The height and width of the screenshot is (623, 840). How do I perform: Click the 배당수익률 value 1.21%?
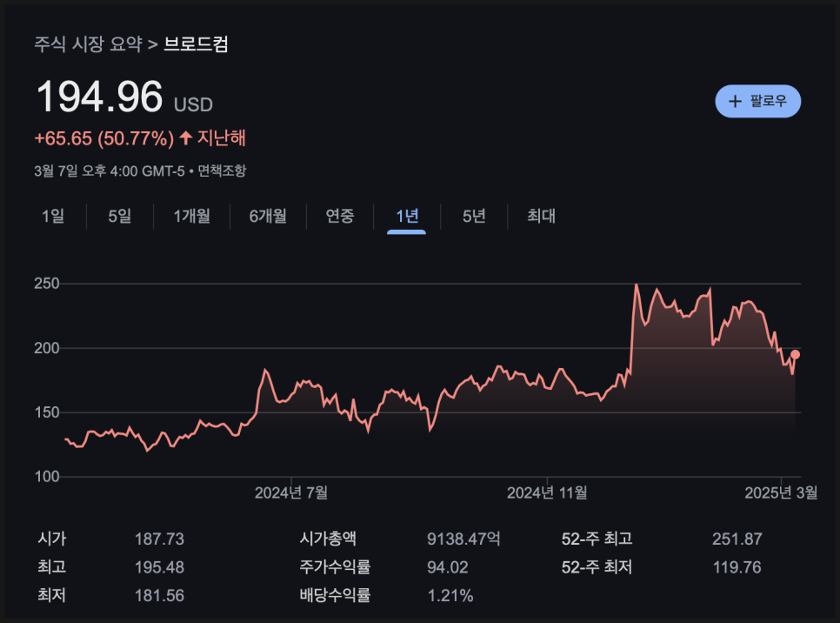point(450,596)
